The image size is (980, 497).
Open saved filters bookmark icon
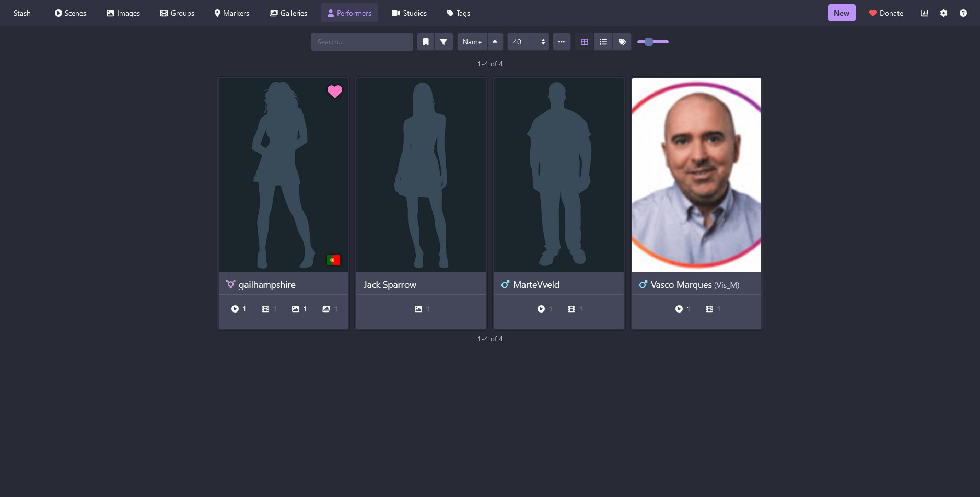[x=426, y=42]
